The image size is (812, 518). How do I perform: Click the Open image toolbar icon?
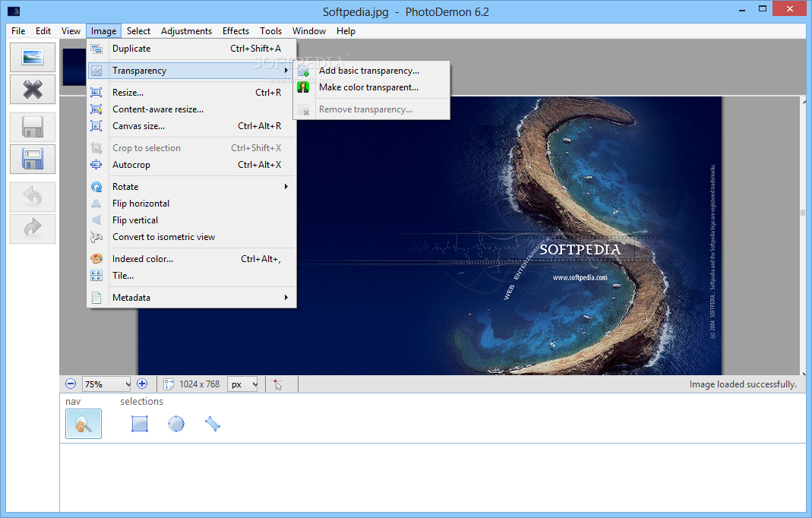(33, 57)
